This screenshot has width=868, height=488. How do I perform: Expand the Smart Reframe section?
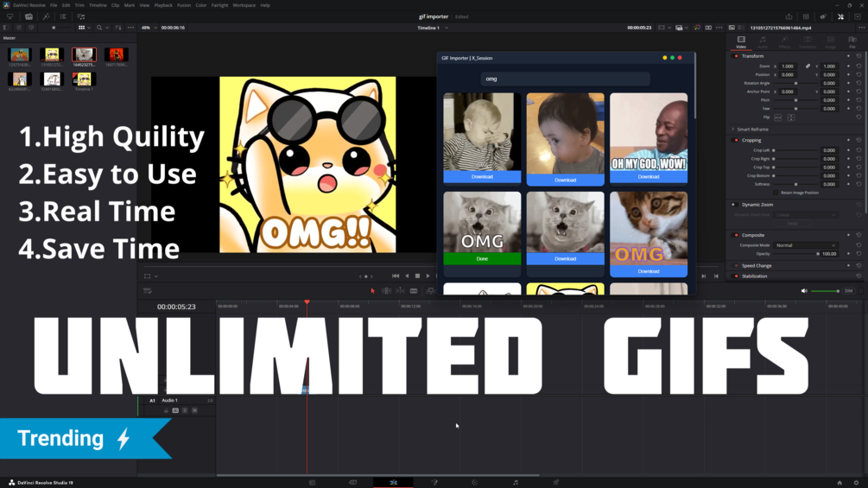733,130
